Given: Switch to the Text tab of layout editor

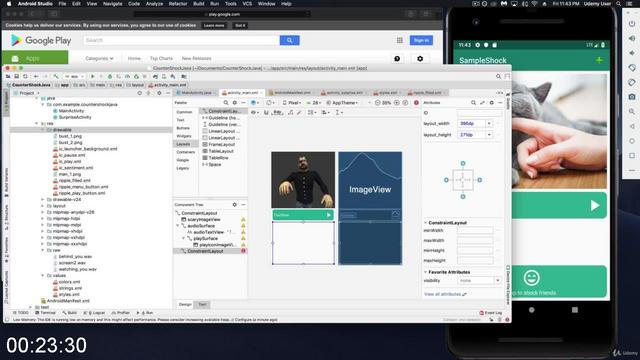Looking at the screenshot, I should pyautogui.click(x=202, y=304).
